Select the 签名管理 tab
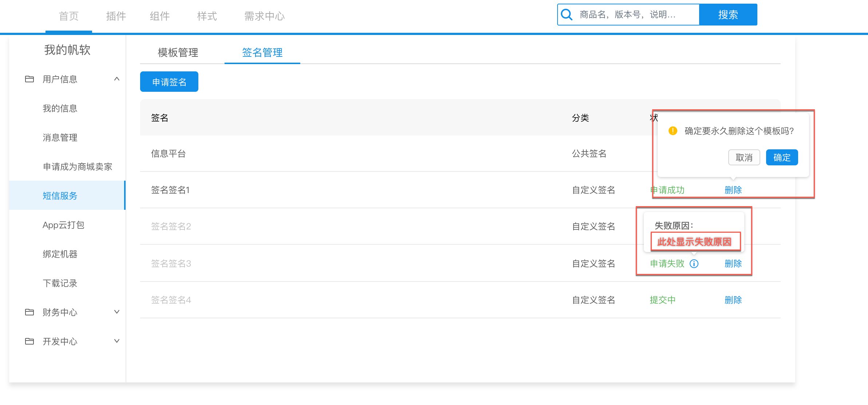Viewport: 868px width, 405px height. tap(262, 53)
